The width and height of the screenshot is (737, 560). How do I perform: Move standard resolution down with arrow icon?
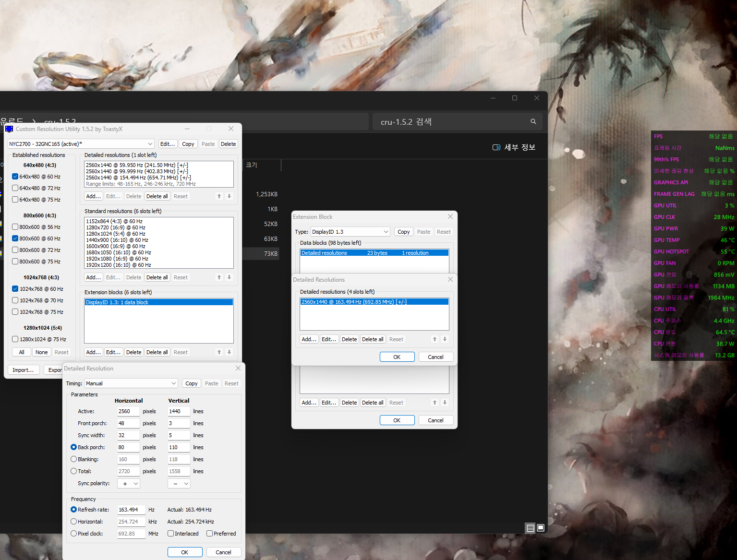pos(229,277)
